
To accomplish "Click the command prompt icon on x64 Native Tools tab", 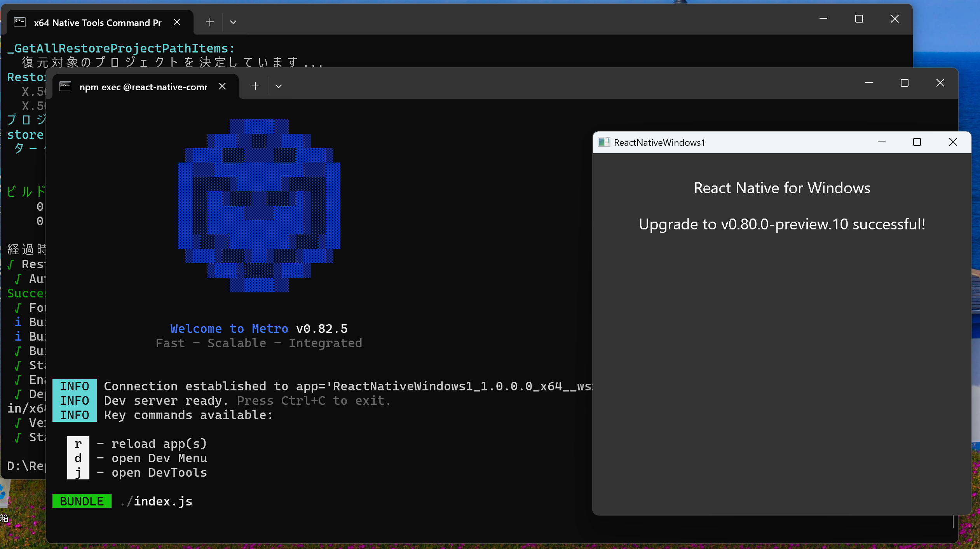I will (20, 22).
